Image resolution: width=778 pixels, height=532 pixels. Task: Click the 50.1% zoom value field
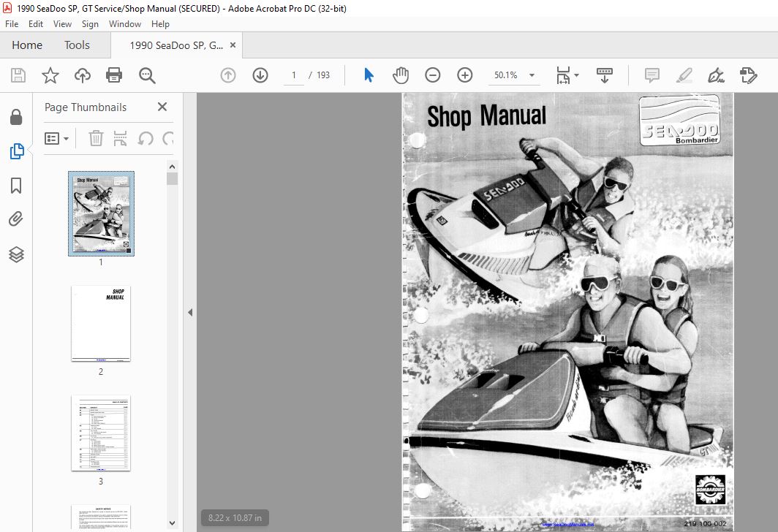[x=505, y=75]
